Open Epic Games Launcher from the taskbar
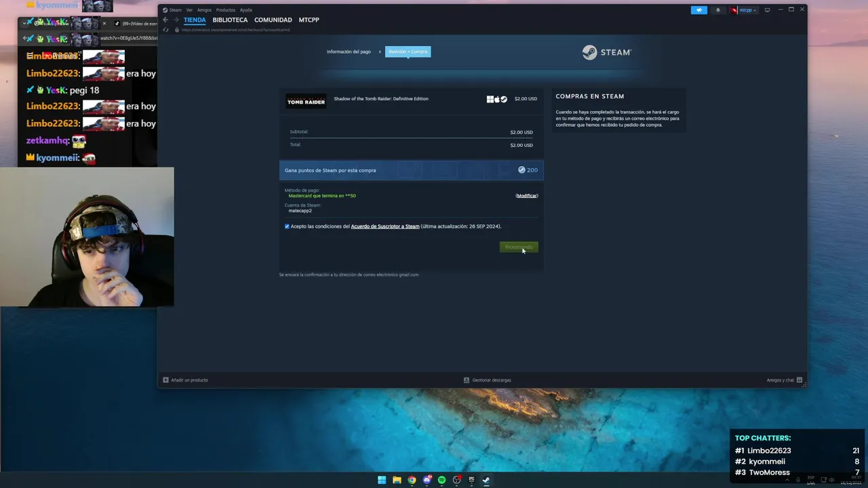Image resolution: width=868 pixels, height=488 pixels. click(x=471, y=480)
